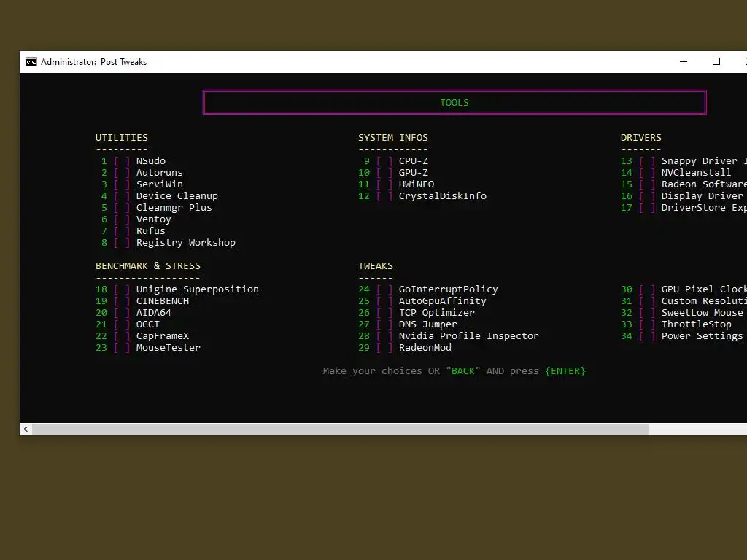Click the Registry Workshop entry
Image resolution: width=747 pixels, height=560 pixels.
[186, 242]
